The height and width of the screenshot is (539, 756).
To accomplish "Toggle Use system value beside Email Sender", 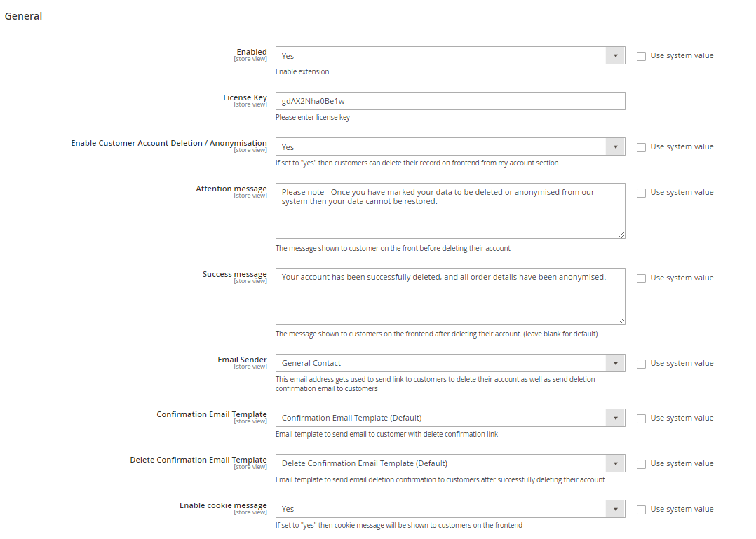I will pos(641,363).
